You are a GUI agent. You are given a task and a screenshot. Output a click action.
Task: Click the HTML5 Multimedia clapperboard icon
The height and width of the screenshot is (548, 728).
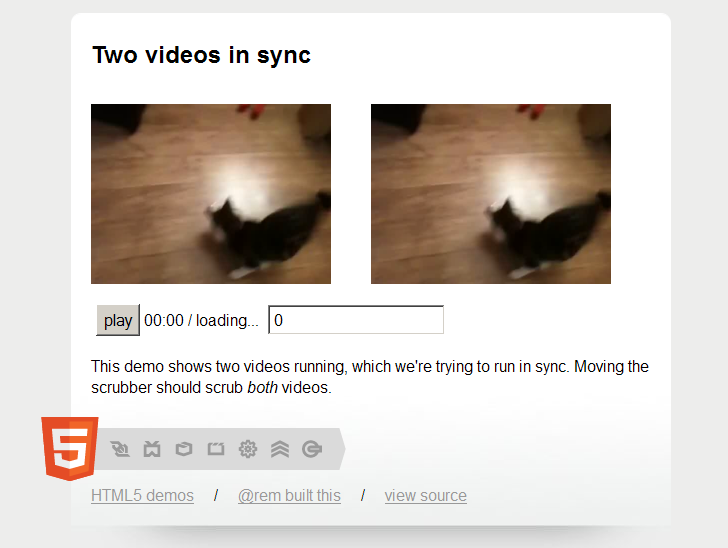[x=216, y=449]
